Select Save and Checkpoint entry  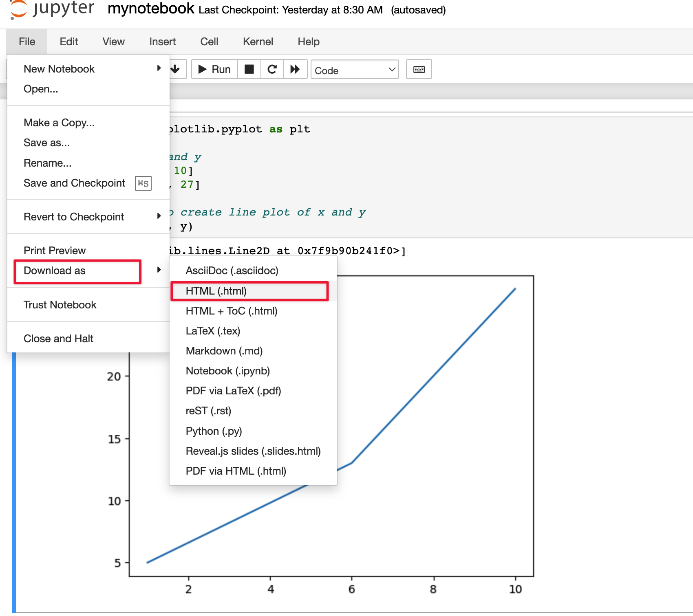click(x=88, y=183)
